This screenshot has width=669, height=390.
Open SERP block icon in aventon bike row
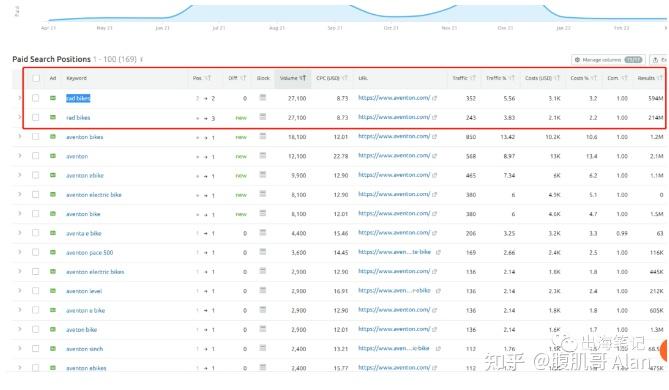[263, 213]
